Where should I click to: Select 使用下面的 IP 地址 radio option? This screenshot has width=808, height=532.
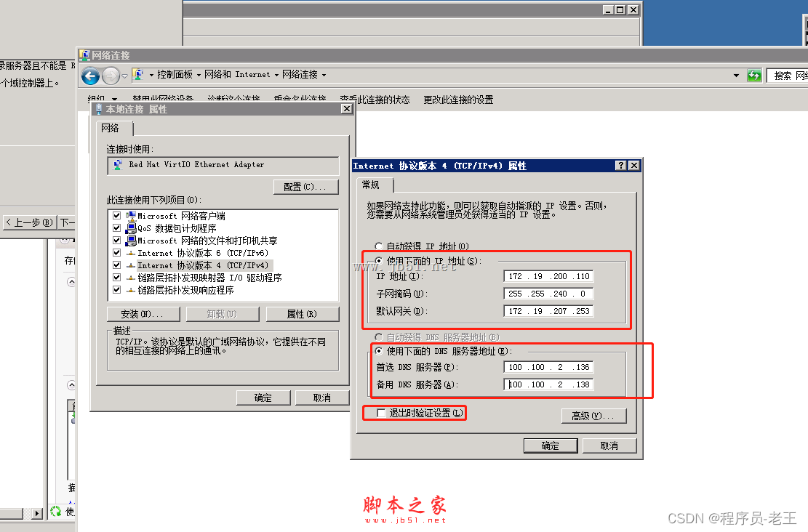[379, 261]
